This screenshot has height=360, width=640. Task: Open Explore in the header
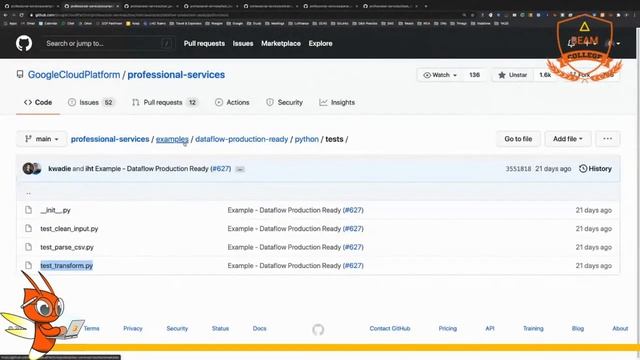tap(320, 43)
